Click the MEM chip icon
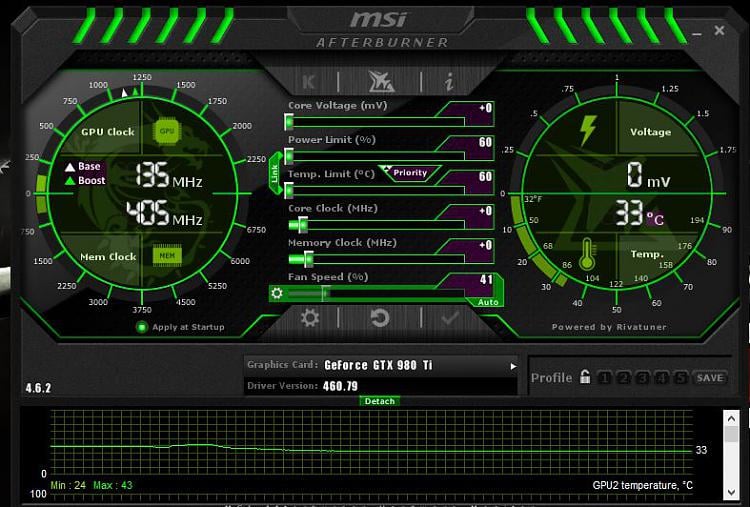 (167, 255)
